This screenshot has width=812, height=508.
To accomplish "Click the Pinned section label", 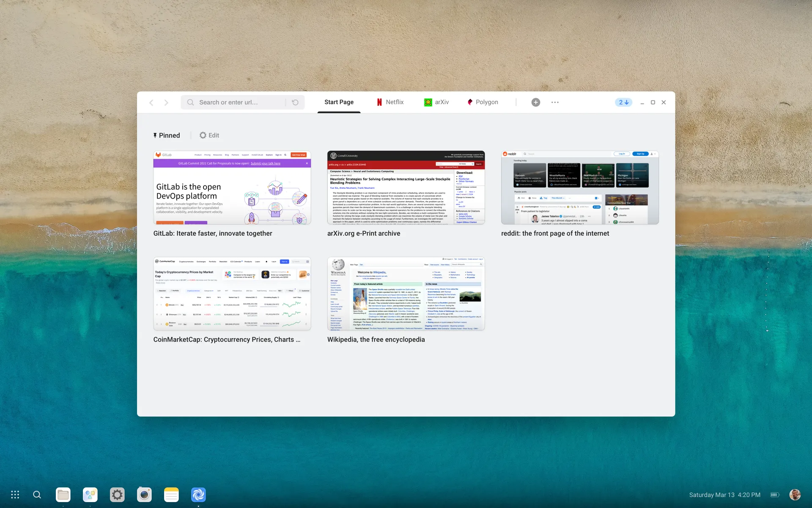I will pos(169,135).
